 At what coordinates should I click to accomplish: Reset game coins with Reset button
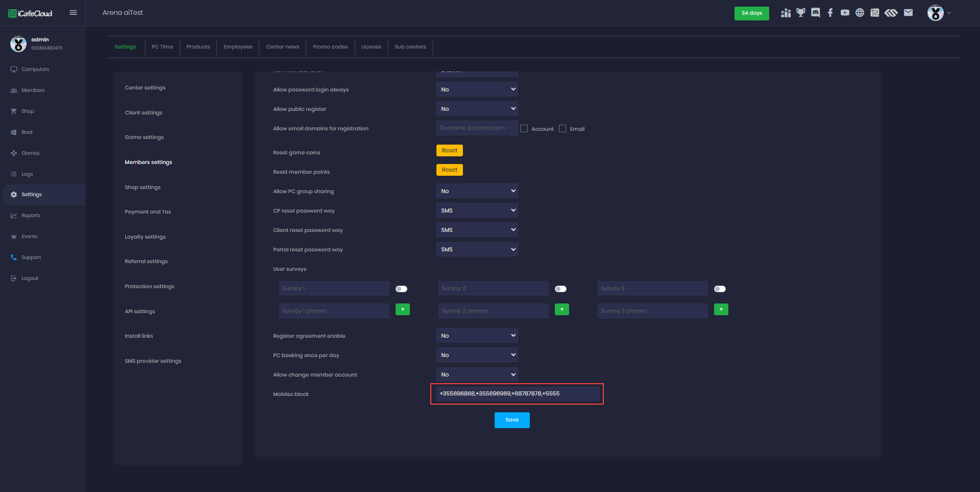coord(449,151)
